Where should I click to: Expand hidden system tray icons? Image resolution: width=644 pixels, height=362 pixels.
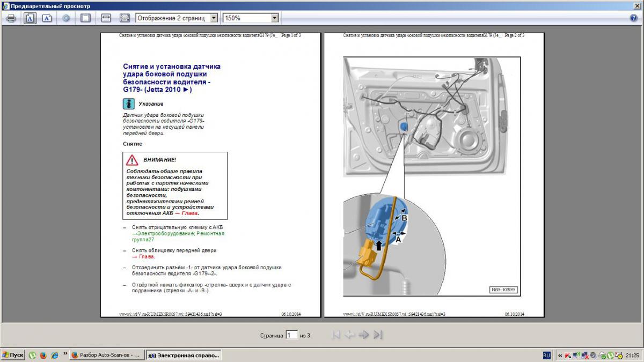pos(560,355)
